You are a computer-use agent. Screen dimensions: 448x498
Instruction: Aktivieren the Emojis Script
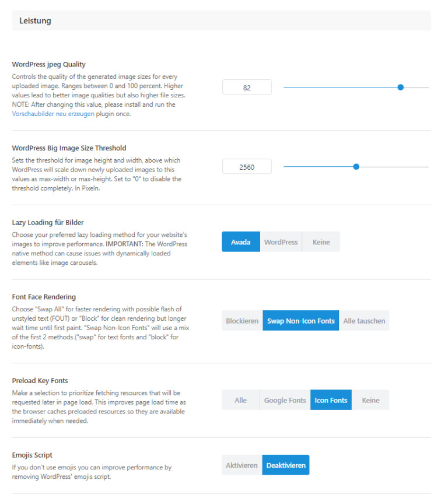coord(242,465)
